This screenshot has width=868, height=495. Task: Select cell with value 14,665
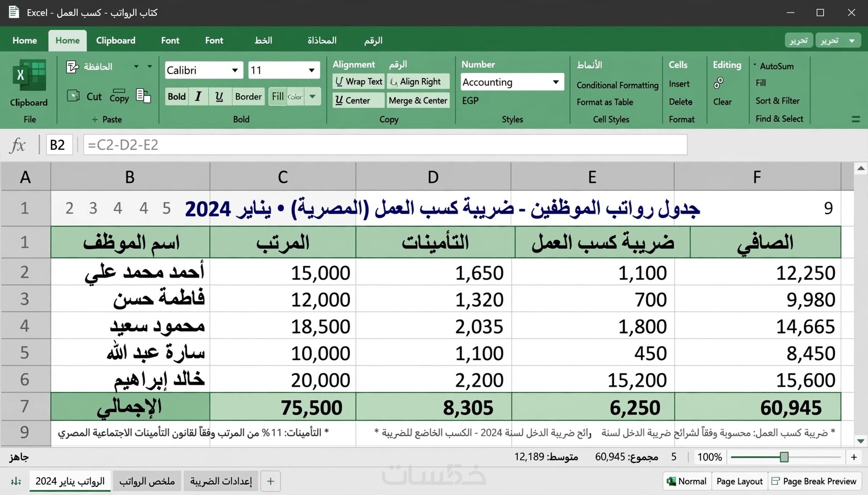tap(757, 326)
